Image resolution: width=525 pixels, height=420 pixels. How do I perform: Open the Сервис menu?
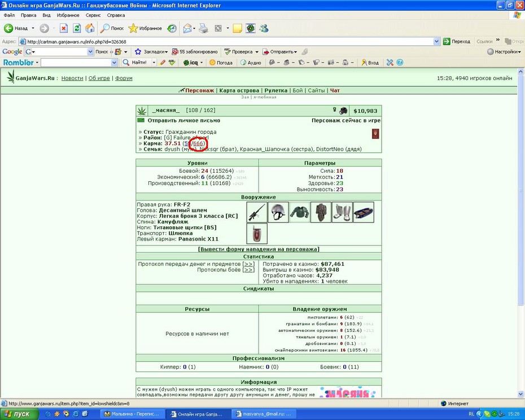pyautogui.click(x=93, y=15)
